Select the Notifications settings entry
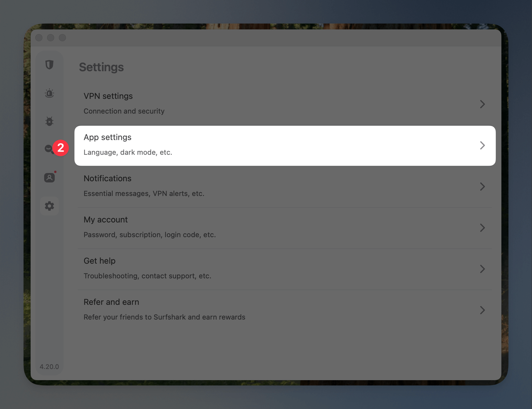The width and height of the screenshot is (532, 409). point(285,187)
